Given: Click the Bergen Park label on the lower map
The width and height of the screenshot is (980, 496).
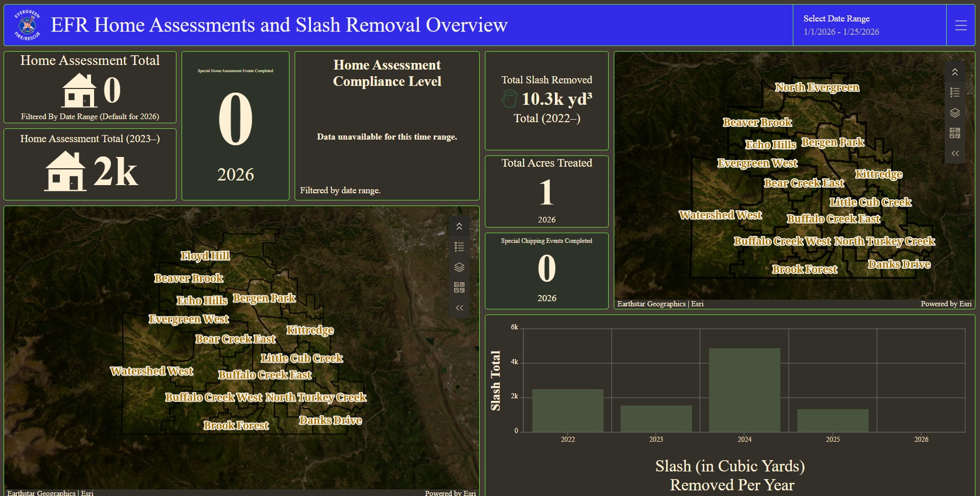Looking at the screenshot, I should coord(263,298).
